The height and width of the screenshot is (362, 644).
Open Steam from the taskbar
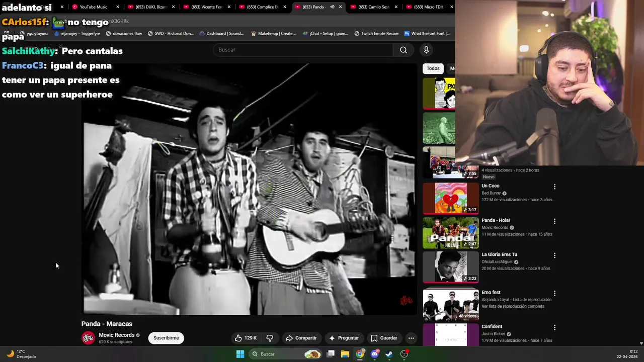click(389, 354)
